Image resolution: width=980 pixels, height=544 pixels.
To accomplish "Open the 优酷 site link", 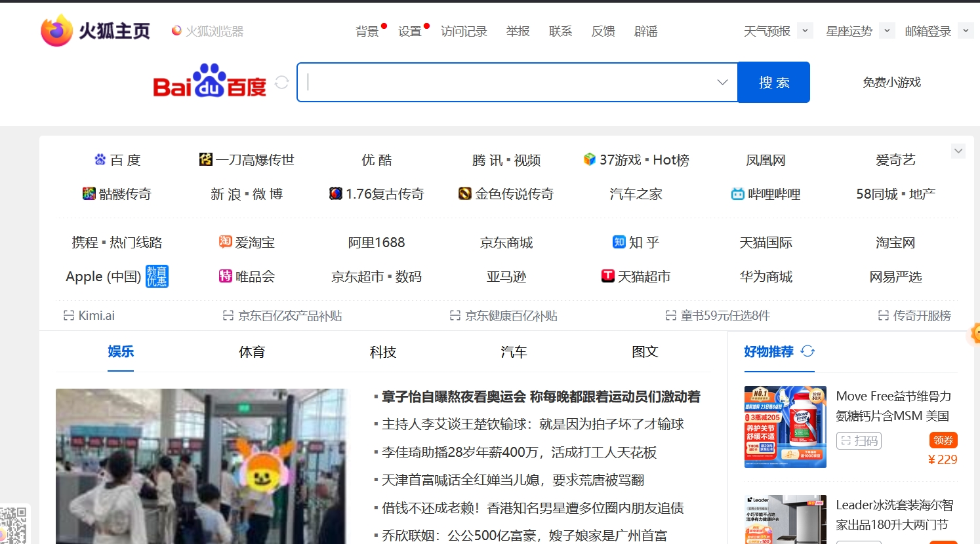I will tap(377, 160).
